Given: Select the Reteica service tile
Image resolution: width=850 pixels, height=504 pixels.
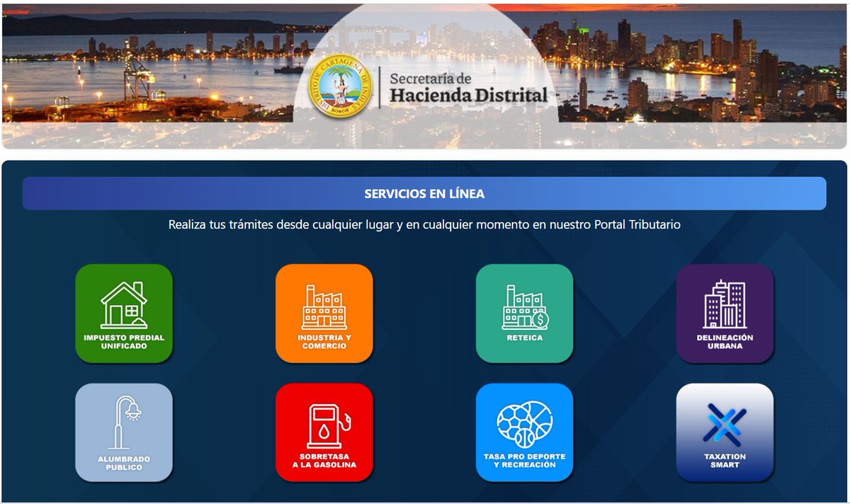Looking at the screenshot, I should tap(524, 314).
